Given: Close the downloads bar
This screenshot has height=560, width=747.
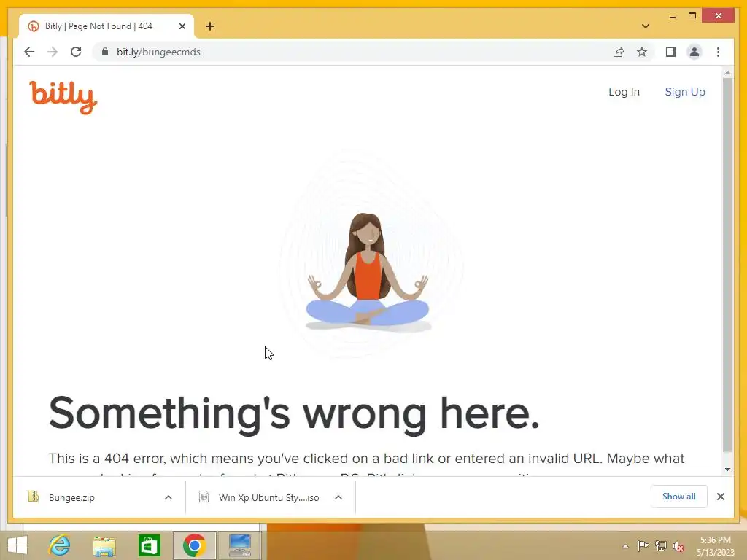Looking at the screenshot, I should tap(720, 497).
